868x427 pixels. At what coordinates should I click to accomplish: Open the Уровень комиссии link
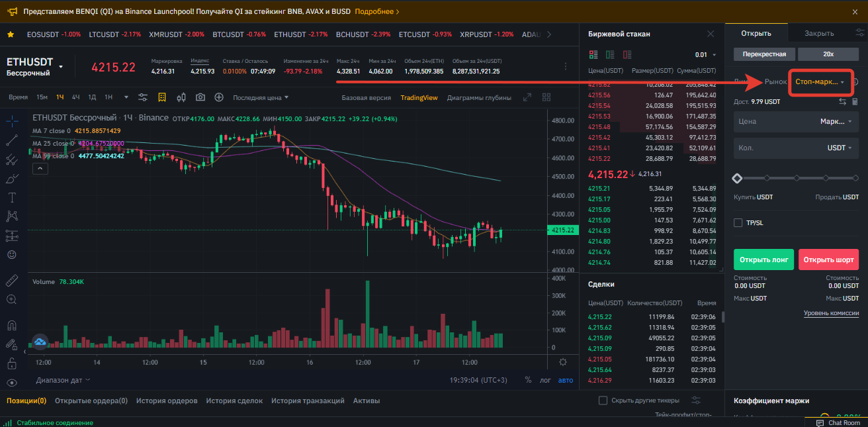(x=832, y=313)
